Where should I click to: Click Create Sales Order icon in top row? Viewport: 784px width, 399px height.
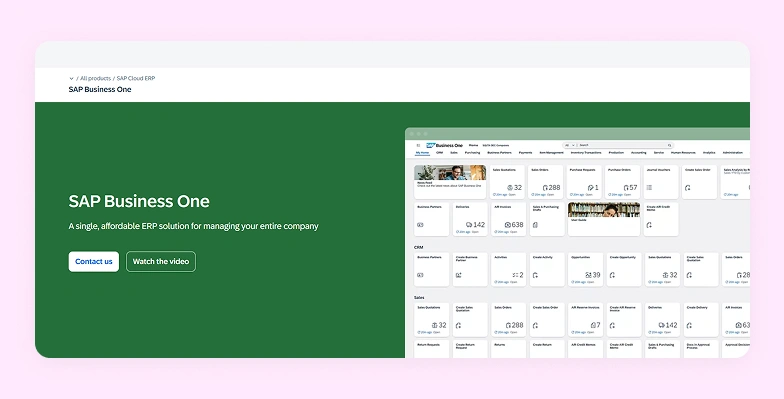688,188
